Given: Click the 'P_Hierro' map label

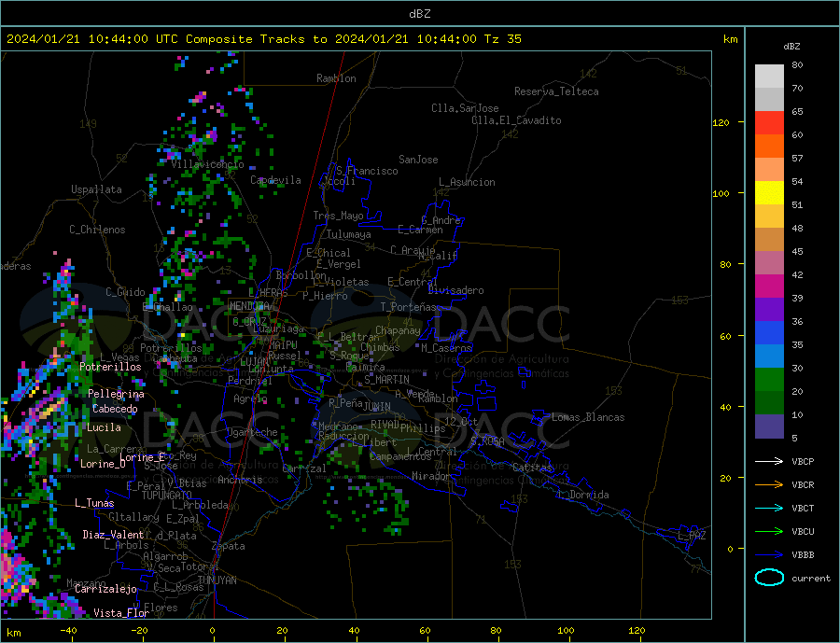Looking at the screenshot, I should coord(325,296).
